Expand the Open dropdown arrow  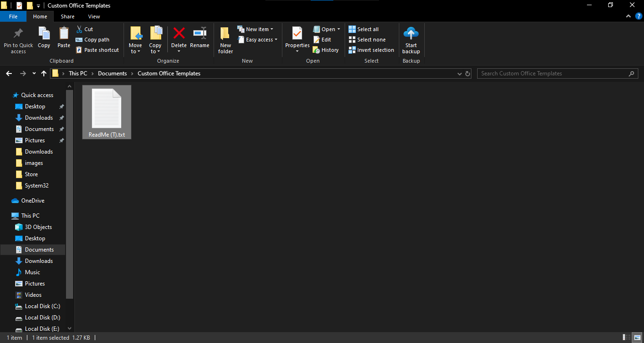click(339, 29)
